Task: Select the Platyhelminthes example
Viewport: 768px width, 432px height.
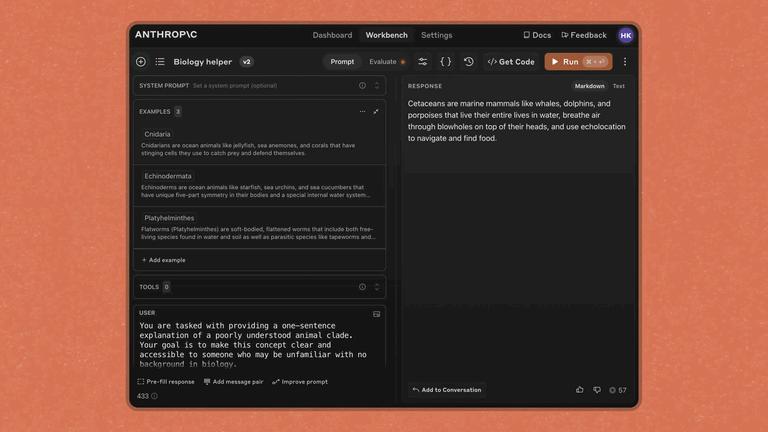Action: 260,227
